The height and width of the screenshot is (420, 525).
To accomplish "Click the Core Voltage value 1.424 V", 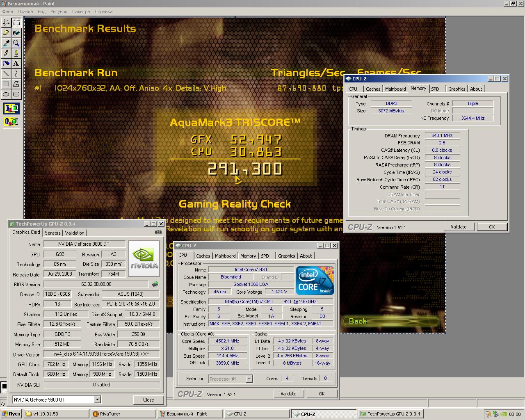I will click(279, 292).
